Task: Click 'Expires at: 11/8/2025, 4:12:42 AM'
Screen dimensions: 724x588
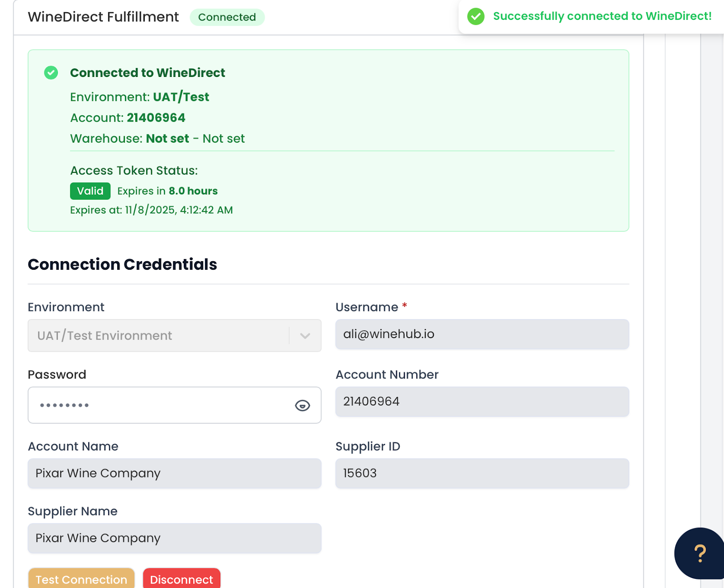Action: click(151, 210)
